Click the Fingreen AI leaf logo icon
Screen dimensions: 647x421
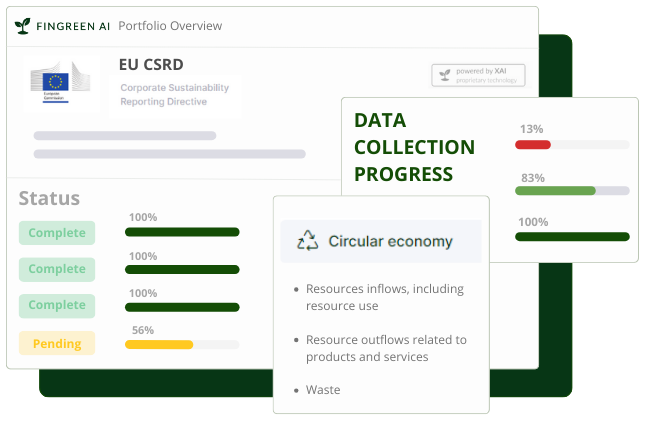pos(23,26)
